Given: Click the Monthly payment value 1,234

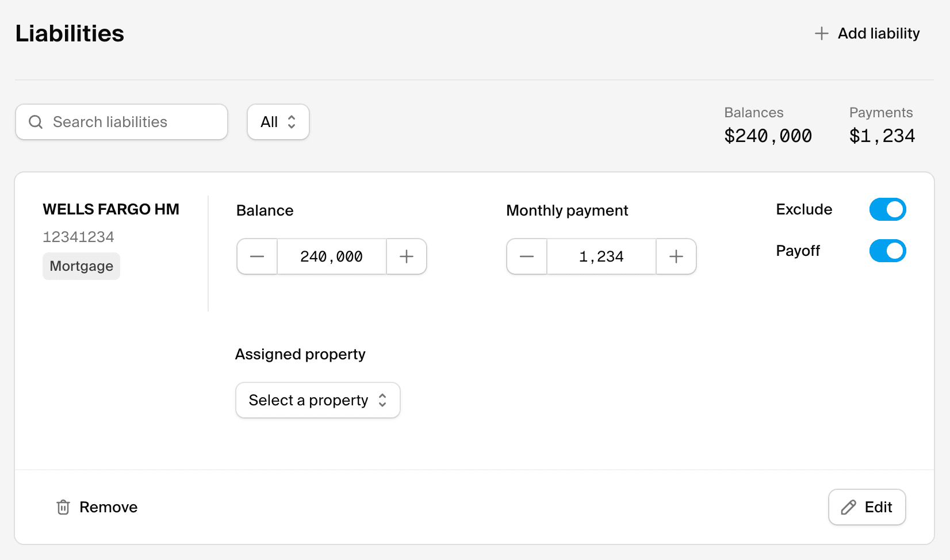Looking at the screenshot, I should [601, 256].
